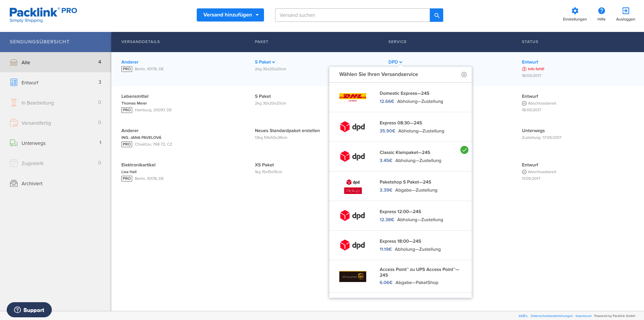Open Einstellungen gear icon
644x320 pixels.
575,11
